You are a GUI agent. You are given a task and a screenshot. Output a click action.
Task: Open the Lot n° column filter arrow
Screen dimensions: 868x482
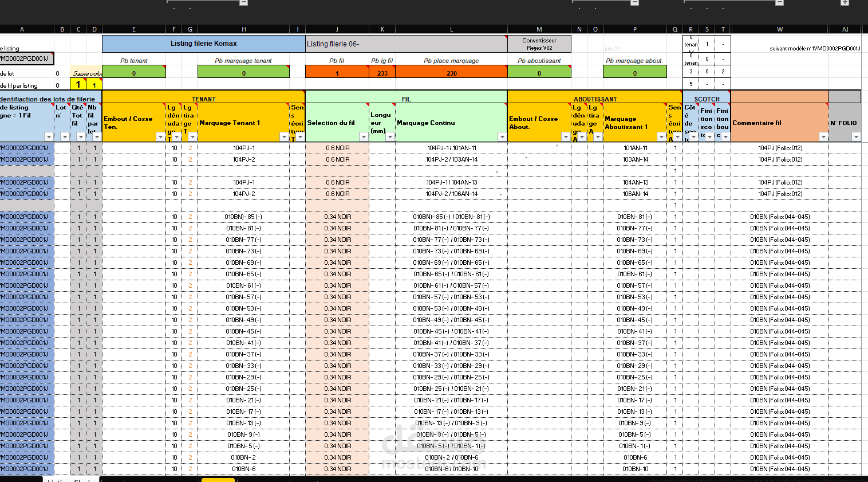(65, 136)
